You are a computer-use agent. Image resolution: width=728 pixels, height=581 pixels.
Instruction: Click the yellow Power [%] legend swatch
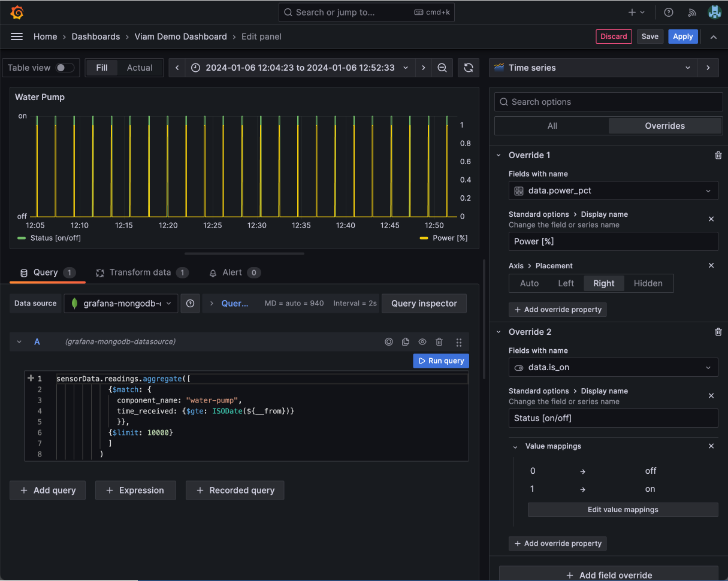click(x=424, y=238)
